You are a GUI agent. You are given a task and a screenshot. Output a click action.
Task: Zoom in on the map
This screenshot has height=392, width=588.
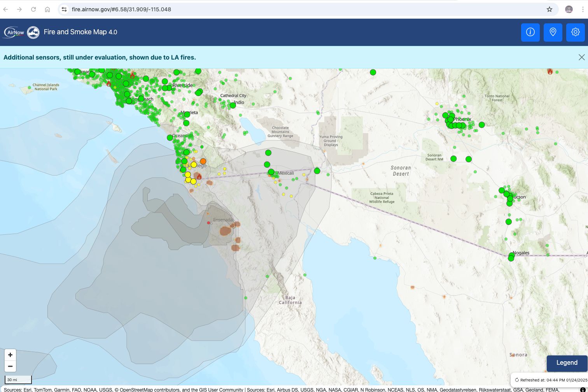coord(10,355)
